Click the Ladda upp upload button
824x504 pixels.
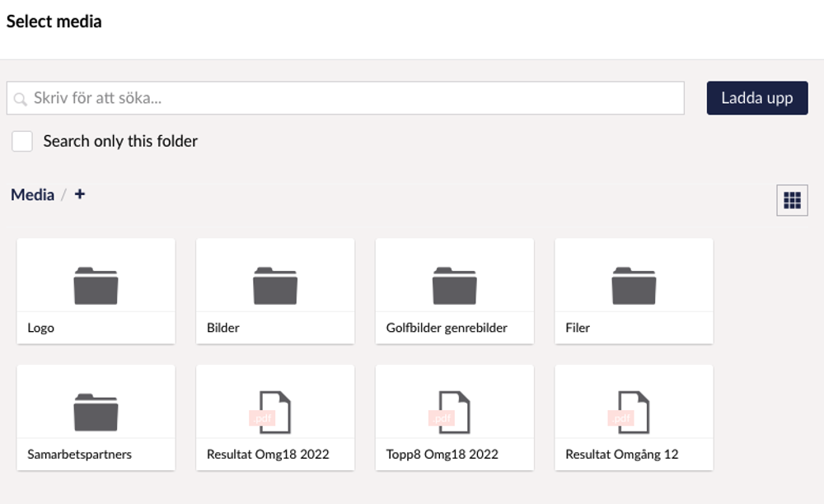(757, 98)
